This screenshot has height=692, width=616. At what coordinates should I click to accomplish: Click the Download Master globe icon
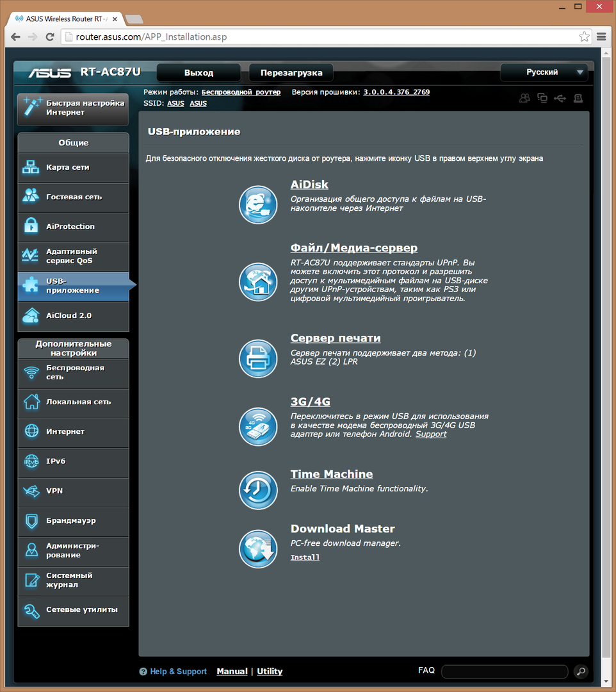[x=258, y=549]
